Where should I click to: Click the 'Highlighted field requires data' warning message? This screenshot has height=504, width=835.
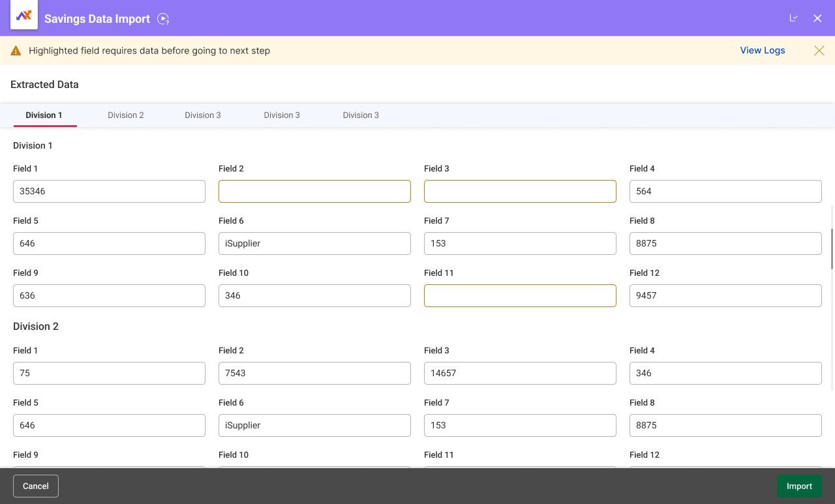point(149,50)
